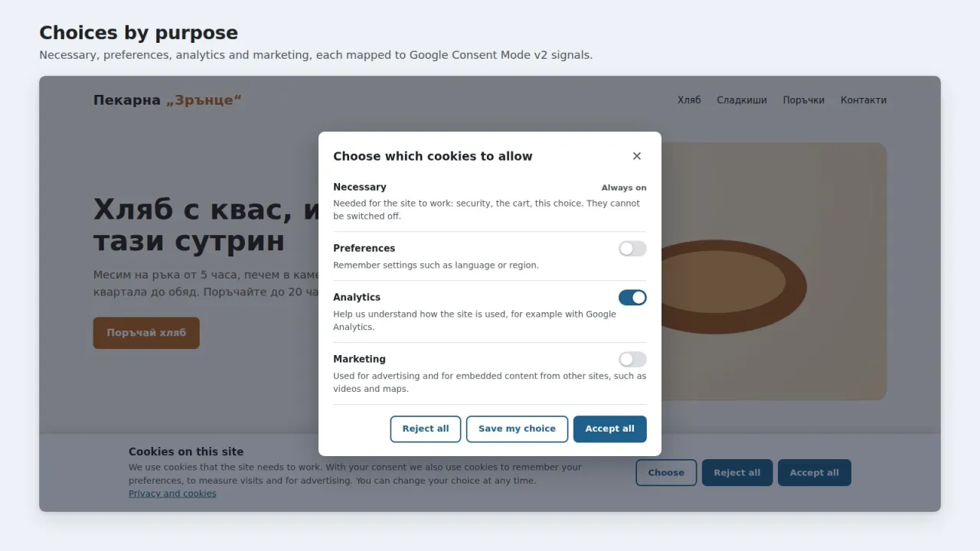
Task: Click the Always on label
Action: (624, 188)
